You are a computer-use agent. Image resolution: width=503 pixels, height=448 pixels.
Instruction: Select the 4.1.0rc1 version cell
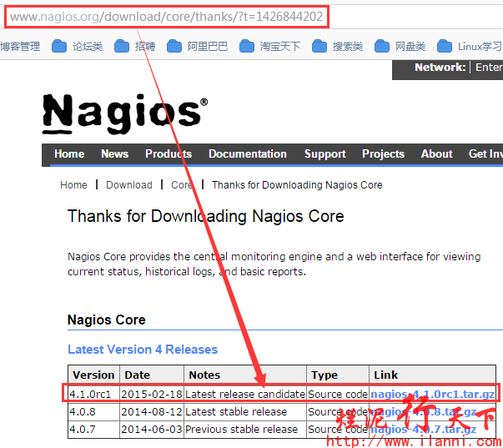click(x=93, y=394)
